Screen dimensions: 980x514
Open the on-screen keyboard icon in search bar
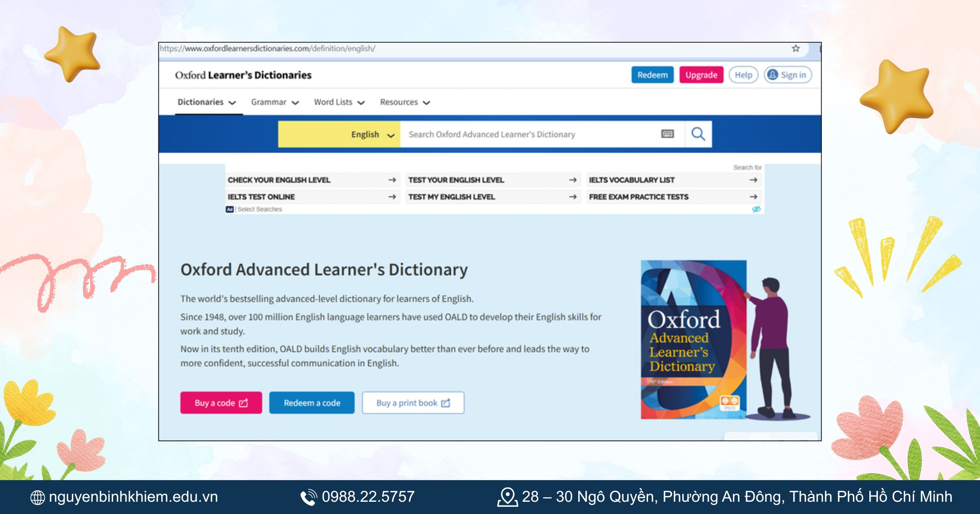(668, 134)
